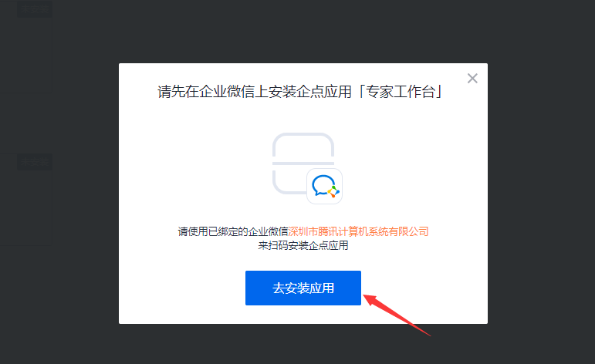Select the dimmed 未安装 badge at top

click(35, 8)
